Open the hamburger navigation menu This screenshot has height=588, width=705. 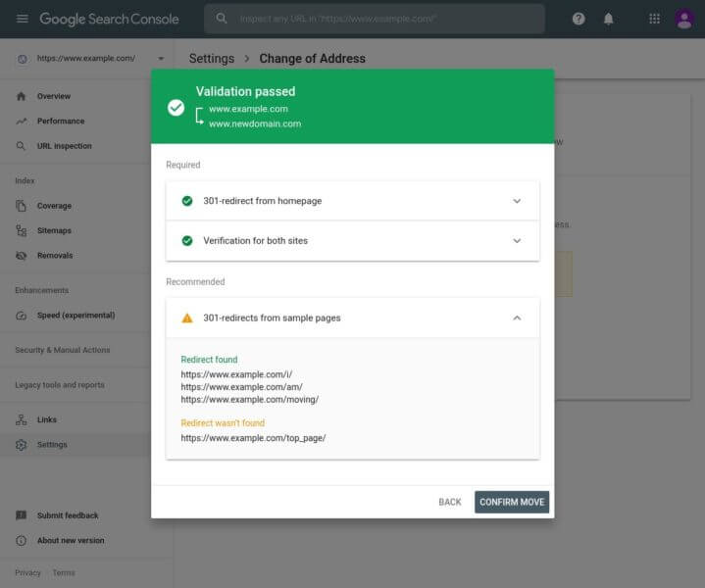22,19
